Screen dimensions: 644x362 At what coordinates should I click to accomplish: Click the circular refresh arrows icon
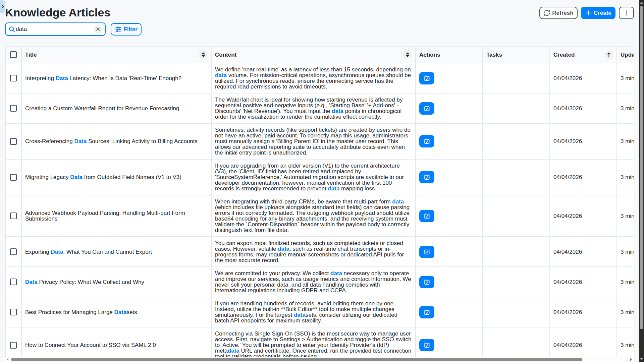[x=547, y=13]
